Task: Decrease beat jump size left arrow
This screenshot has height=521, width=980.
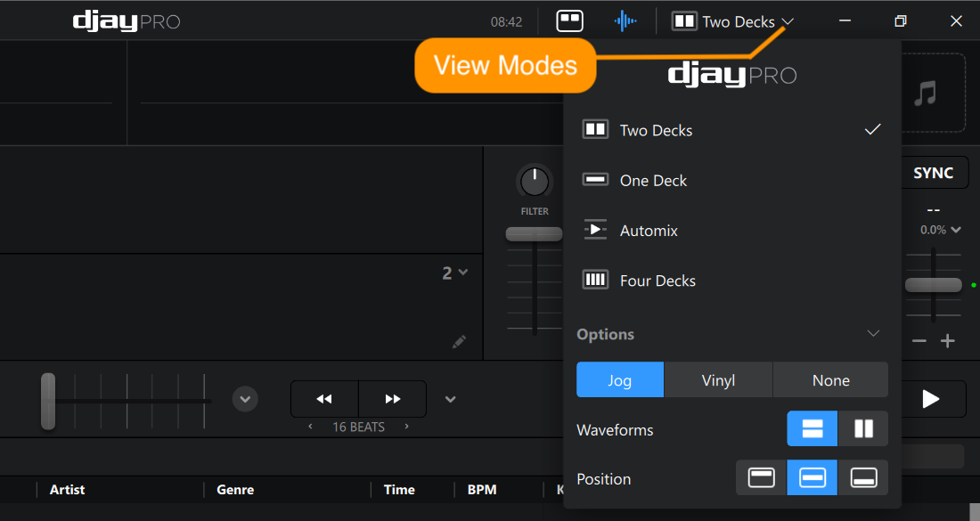Action: [310, 427]
